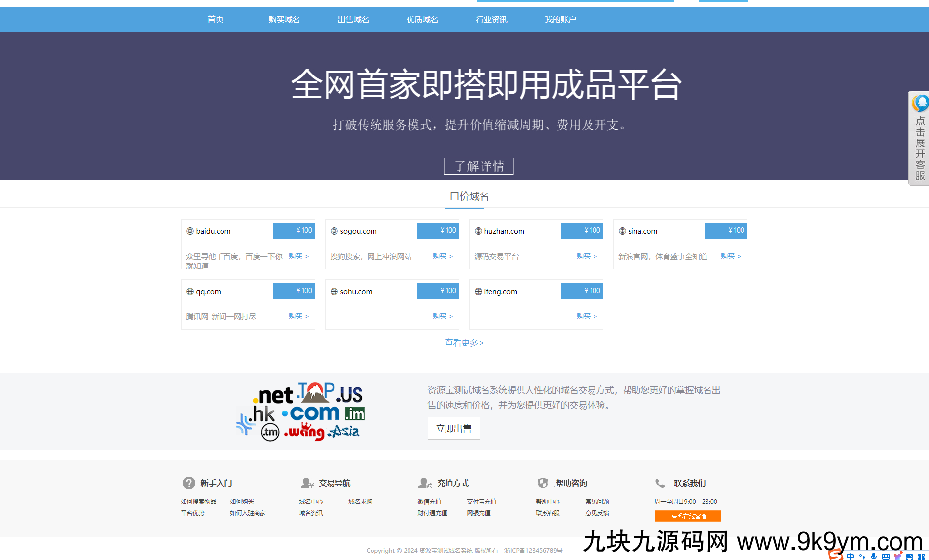Click the 浙ICP备123456789号 footer text
Image resolution: width=929 pixels, height=560 pixels.
[x=533, y=551]
